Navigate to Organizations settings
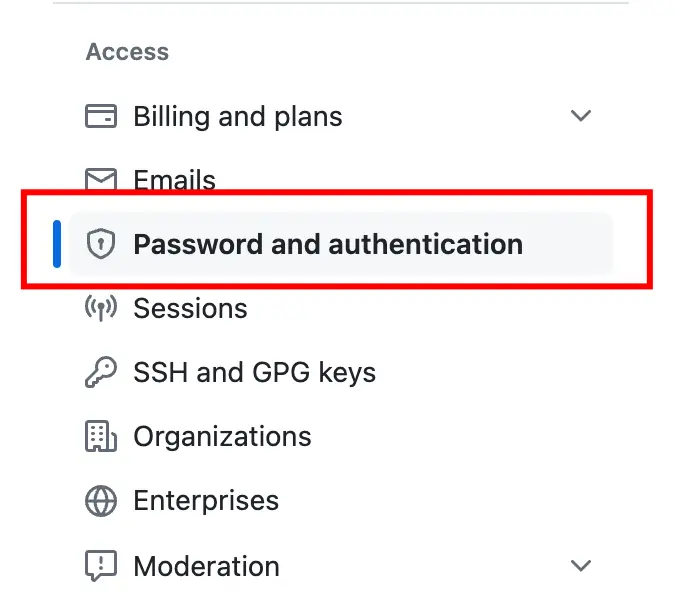The image size is (688, 612). pos(222,437)
